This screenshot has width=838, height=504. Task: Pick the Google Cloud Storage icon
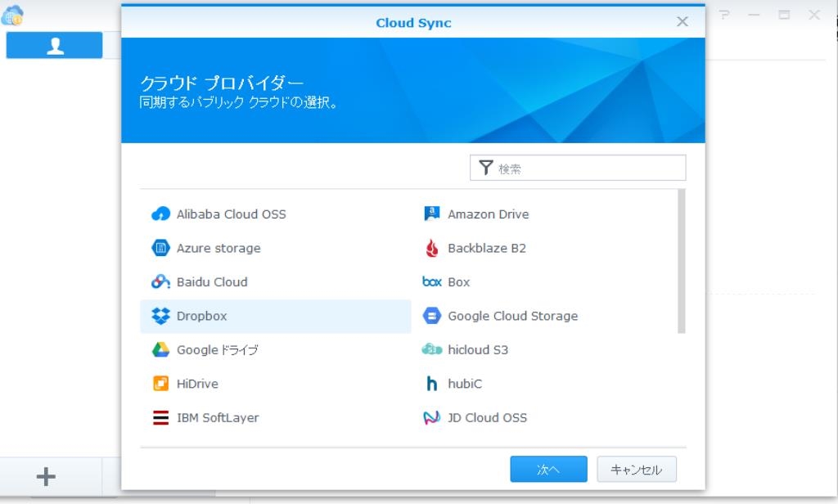432,316
